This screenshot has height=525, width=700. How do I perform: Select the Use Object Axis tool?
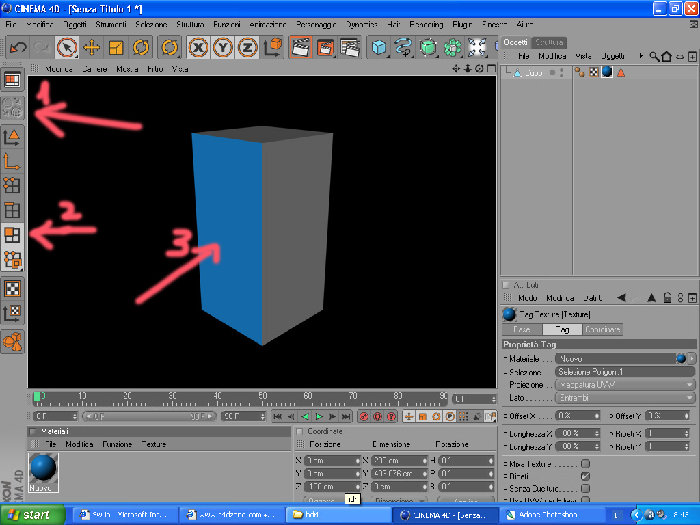click(12, 161)
